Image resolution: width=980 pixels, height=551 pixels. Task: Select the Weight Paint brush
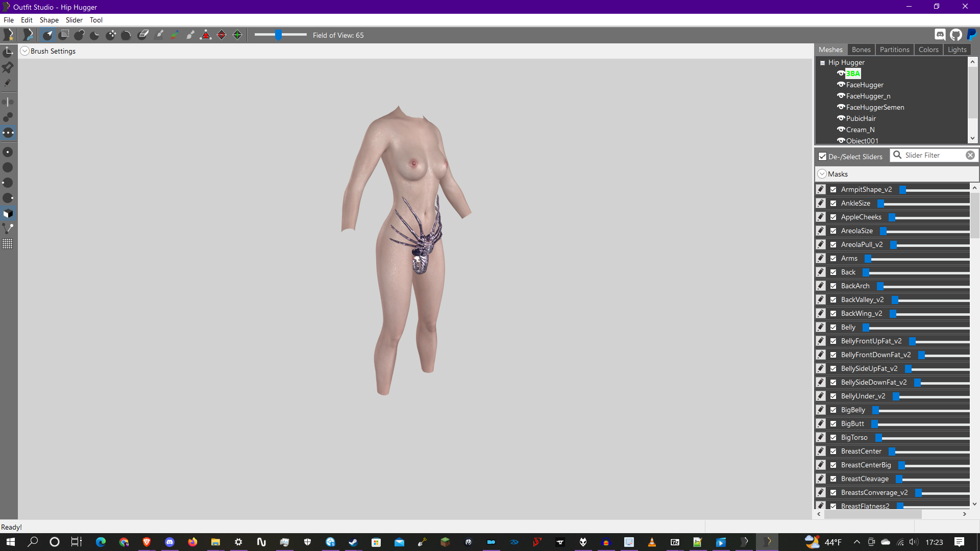click(159, 35)
